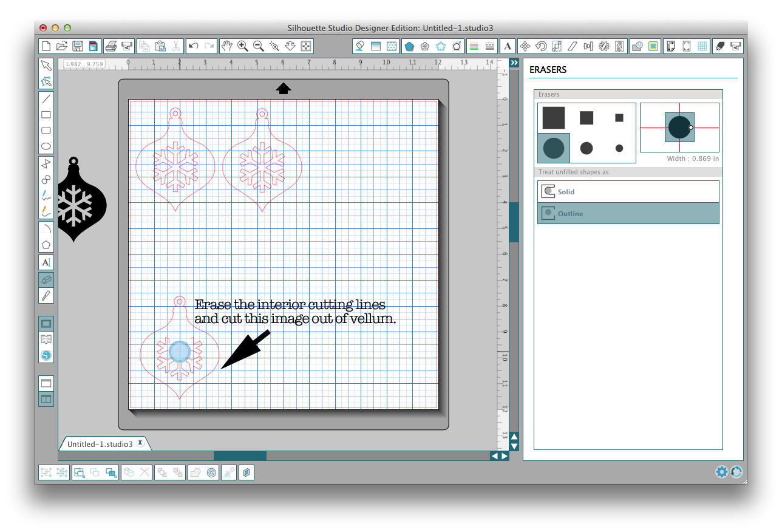Zoom out with the minus magnifier
The height and width of the screenshot is (532, 782).
[259, 46]
